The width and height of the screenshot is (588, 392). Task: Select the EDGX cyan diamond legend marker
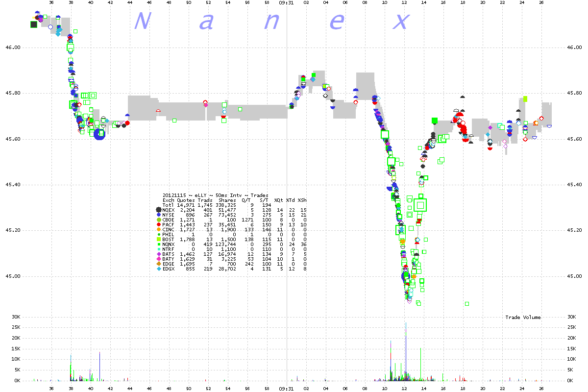click(158, 269)
